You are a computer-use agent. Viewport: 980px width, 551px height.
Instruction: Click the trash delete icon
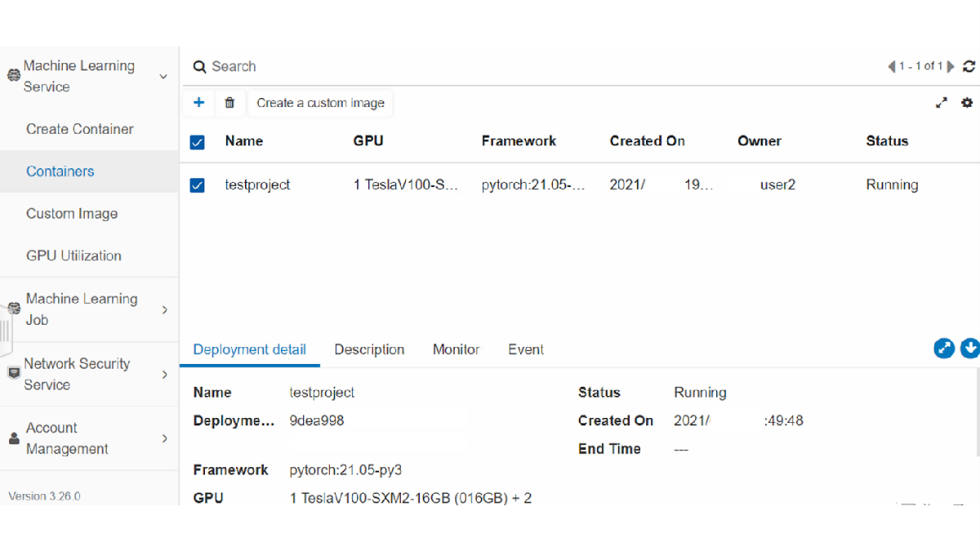(x=229, y=103)
